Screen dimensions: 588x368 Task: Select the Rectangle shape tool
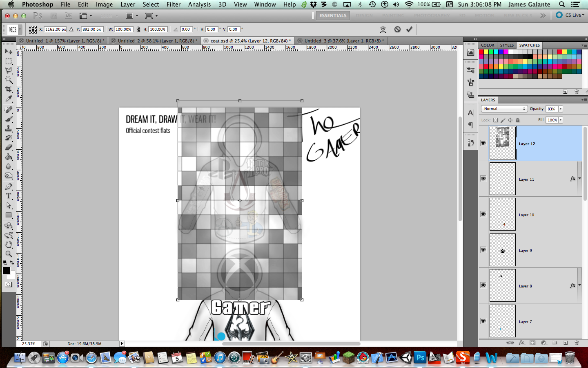9,215
